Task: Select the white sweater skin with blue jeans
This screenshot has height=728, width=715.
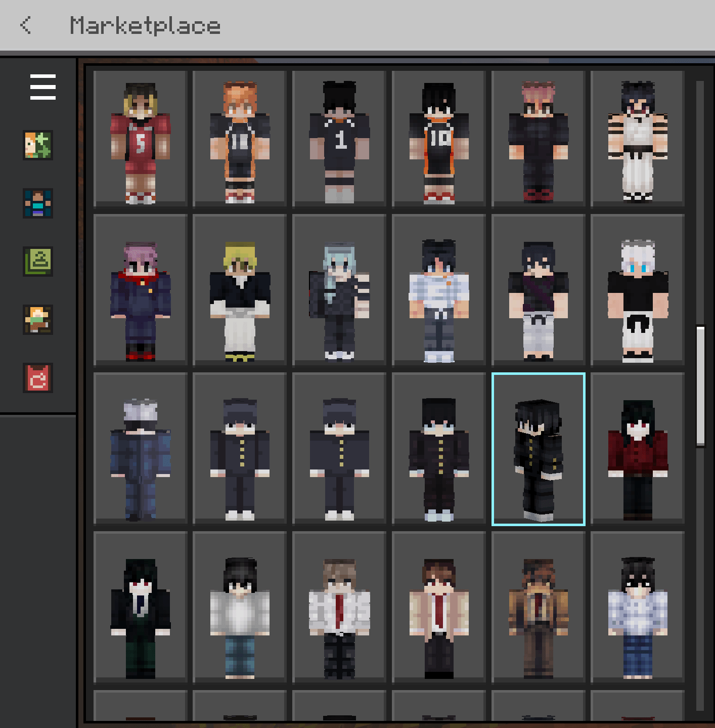Action: tap(240, 608)
